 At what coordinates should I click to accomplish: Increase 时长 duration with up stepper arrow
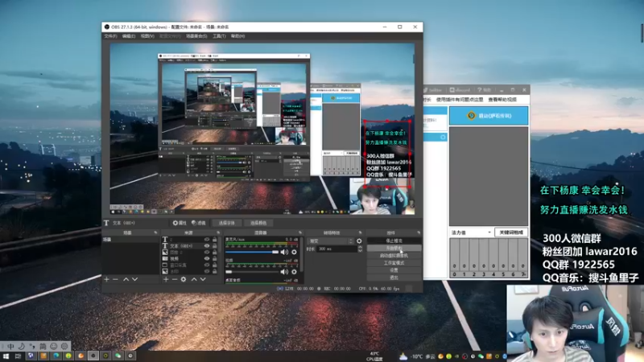[360, 247]
